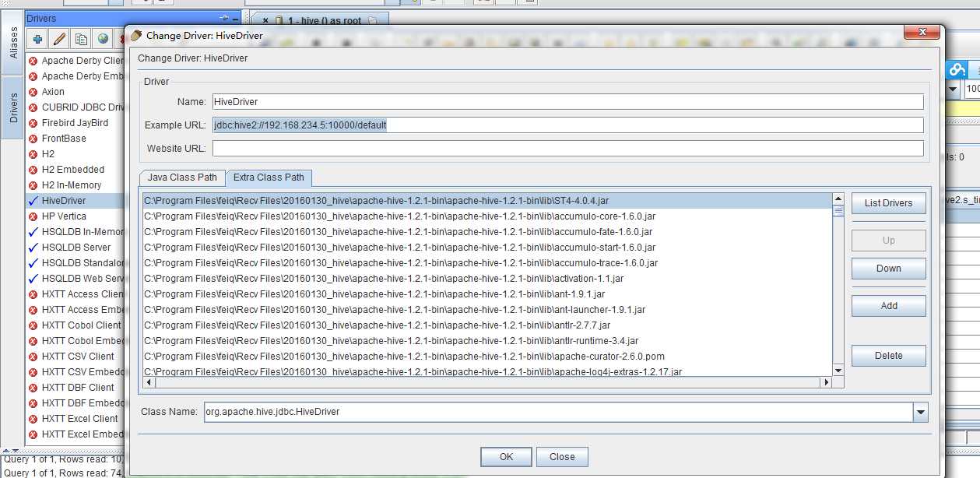Click the class path list scroll-down arrow
Screen dimensions: 980x478
838,370
